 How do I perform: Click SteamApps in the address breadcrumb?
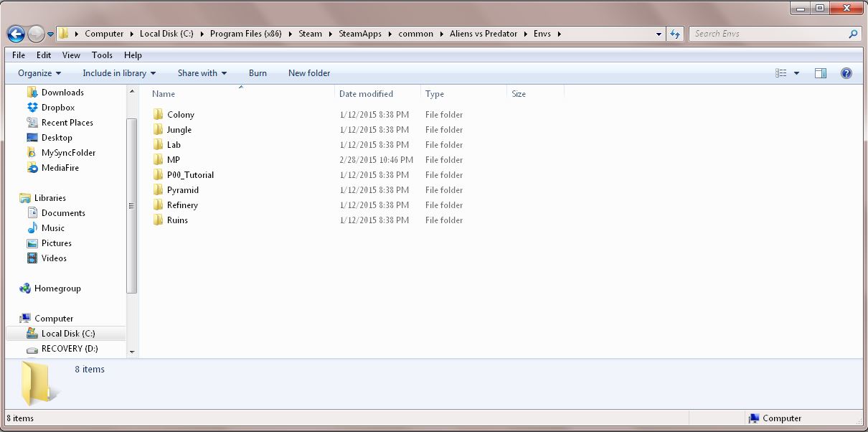[360, 34]
